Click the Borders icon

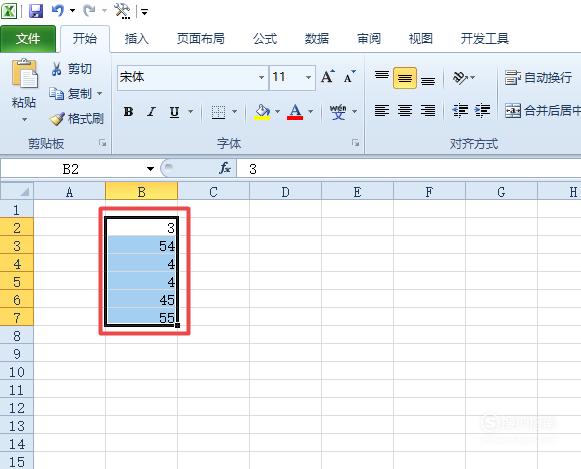tap(218, 112)
